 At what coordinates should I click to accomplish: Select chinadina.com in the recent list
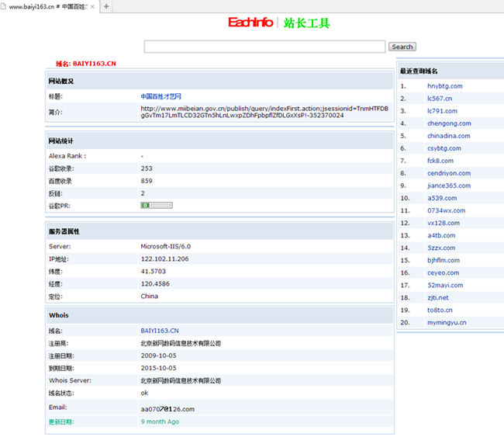448,136
